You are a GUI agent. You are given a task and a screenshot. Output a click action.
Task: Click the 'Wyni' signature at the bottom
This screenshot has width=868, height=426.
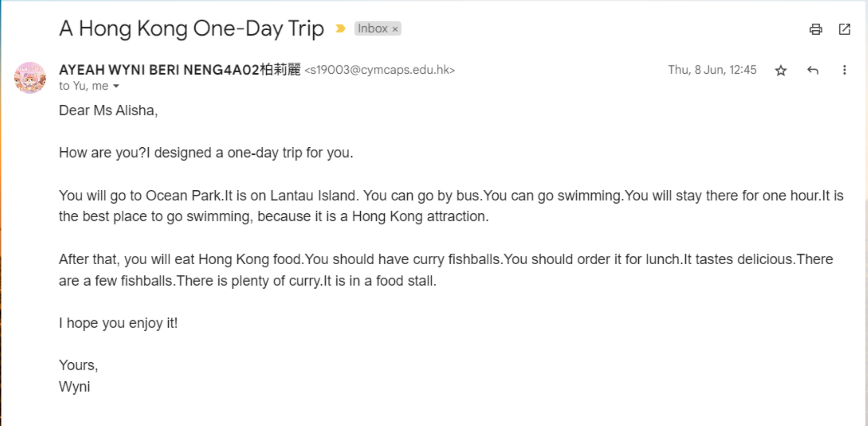pos(74,387)
